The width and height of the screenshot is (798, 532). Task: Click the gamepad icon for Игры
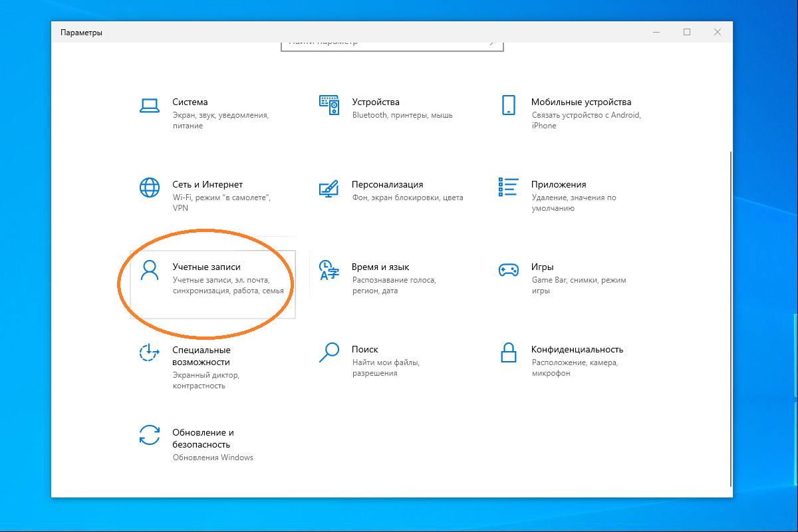point(509,270)
